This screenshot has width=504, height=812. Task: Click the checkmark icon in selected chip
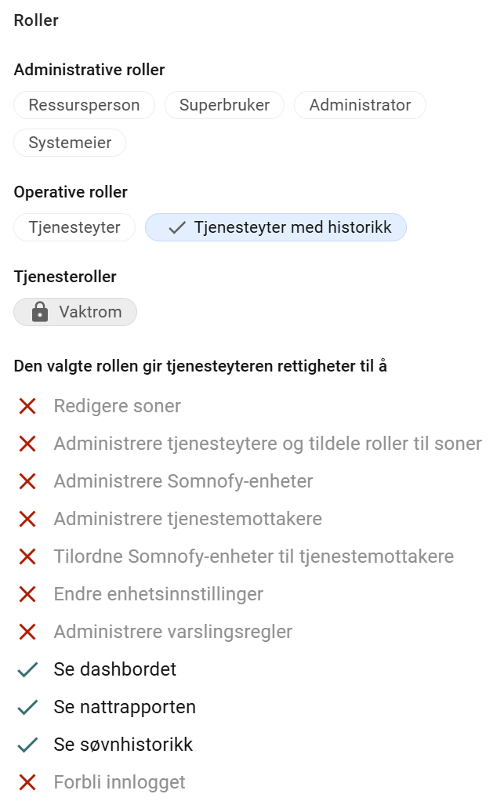pyautogui.click(x=177, y=227)
